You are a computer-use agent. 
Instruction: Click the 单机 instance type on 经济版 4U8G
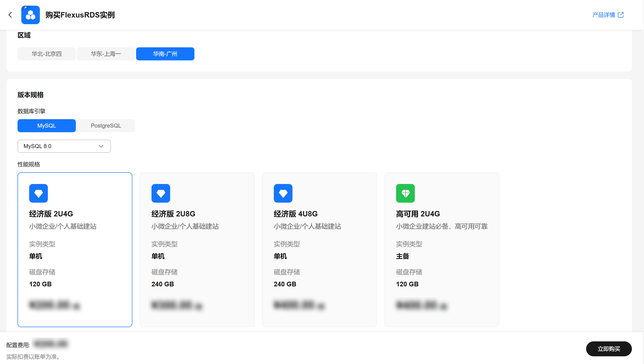point(280,256)
